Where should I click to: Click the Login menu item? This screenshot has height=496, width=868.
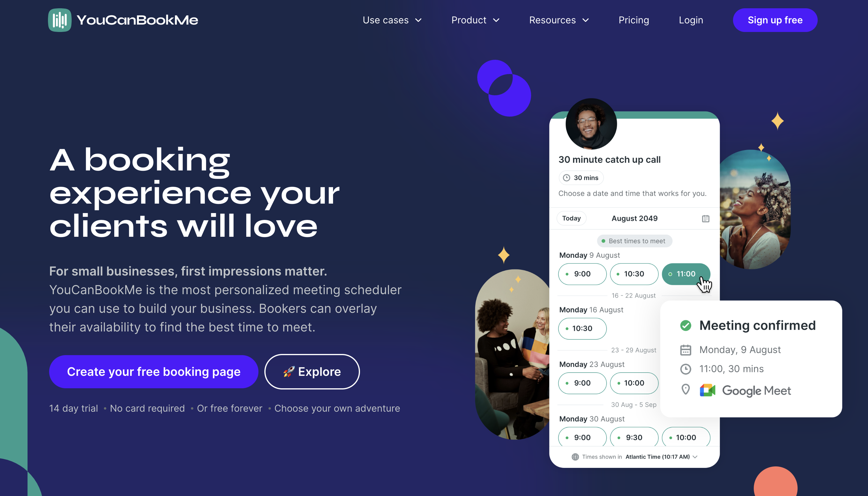click(691, 20)
